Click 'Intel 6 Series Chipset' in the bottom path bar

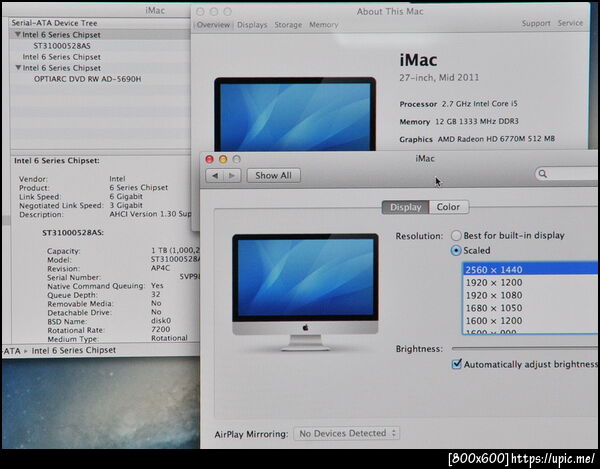point(73,350)
